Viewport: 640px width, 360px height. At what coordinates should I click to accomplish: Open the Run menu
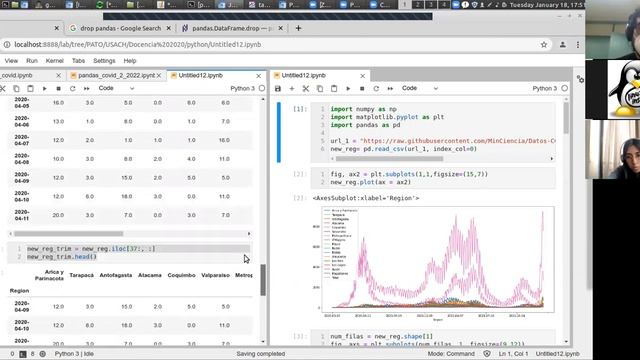click(x=32, y=61)
